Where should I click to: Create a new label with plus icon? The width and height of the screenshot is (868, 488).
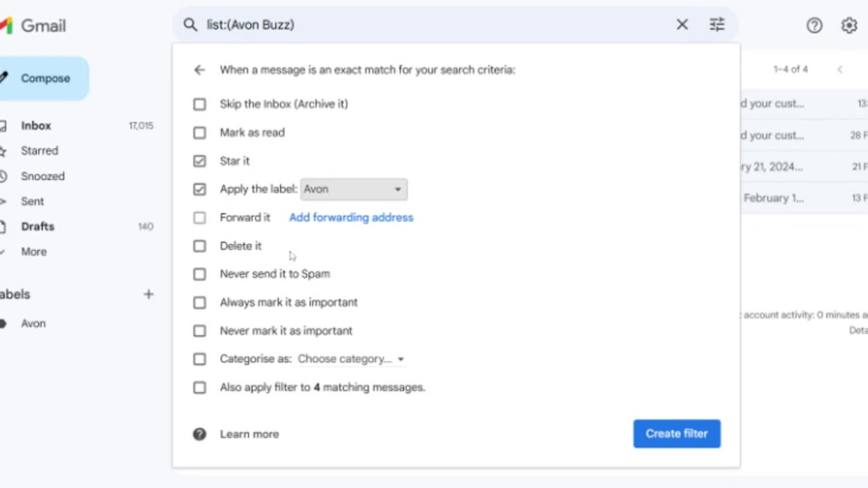(149, 294)
